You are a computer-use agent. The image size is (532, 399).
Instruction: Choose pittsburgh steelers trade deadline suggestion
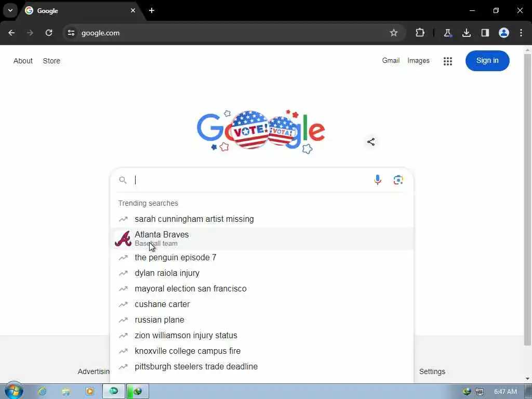262,367
